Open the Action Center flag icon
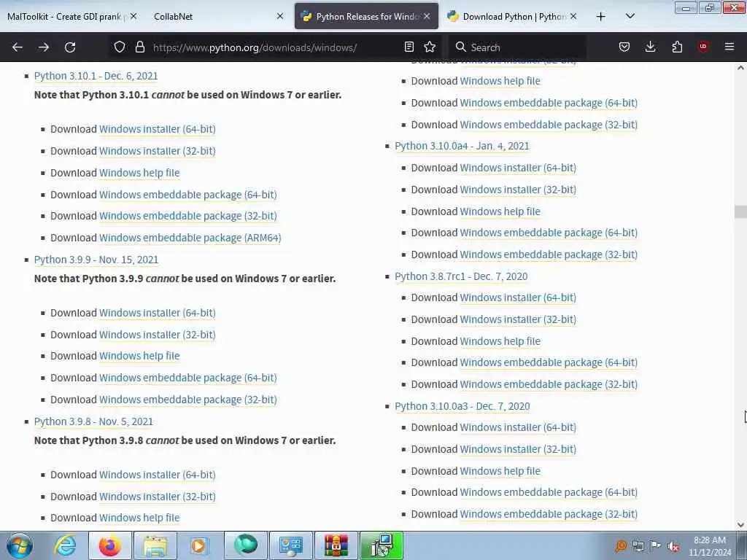The width and height of the screenshot is (747, 560). (x=656, y=545)
